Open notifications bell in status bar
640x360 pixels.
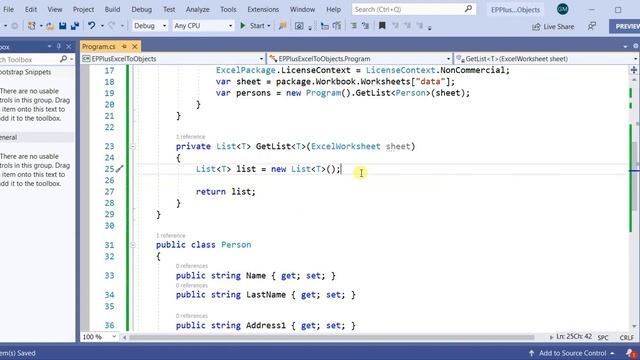pyautogui.click(x=631, y=353)
